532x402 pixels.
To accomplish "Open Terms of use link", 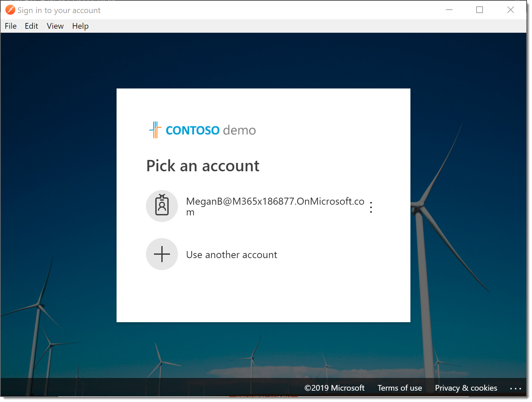I will pos(400,388).
